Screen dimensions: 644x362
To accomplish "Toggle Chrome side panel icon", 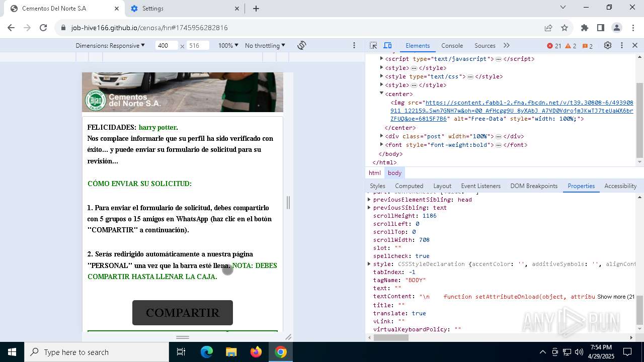I will pyautogui.click(x=601, y=28).
